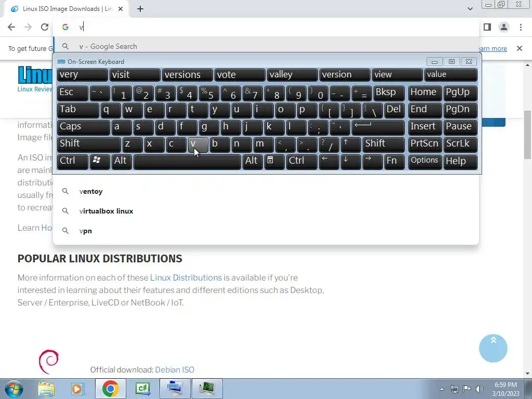Tap the Bksp key on keyboard
Image resolution: width=532 pixels, height=399 pixels.
click(389, 93)
